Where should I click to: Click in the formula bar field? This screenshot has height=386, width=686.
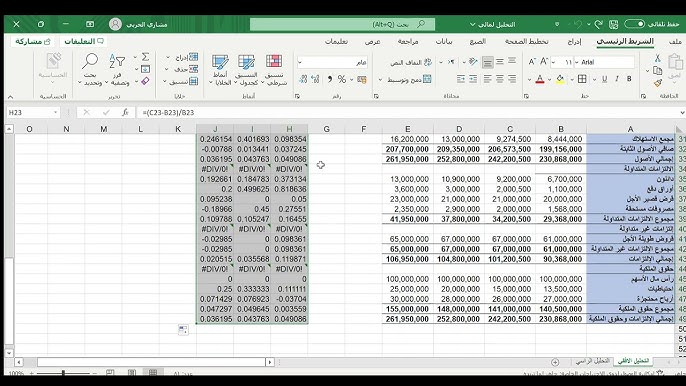point(407,112)
